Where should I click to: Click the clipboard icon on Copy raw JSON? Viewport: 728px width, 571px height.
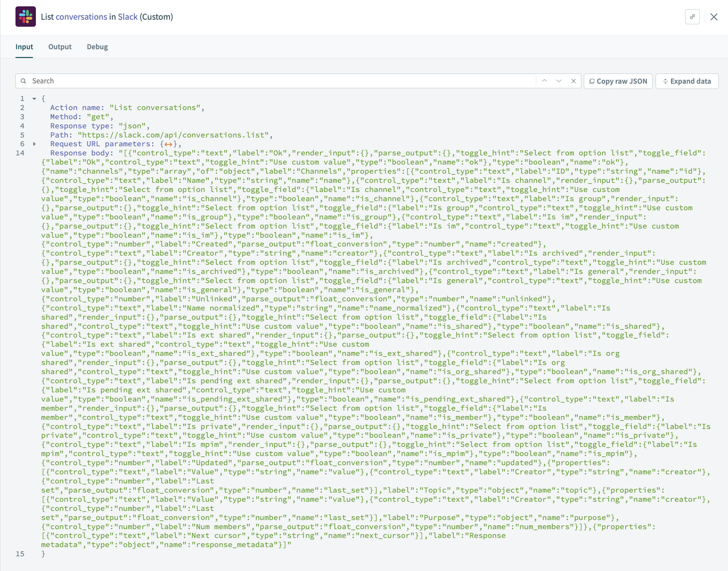pos(593,81)
